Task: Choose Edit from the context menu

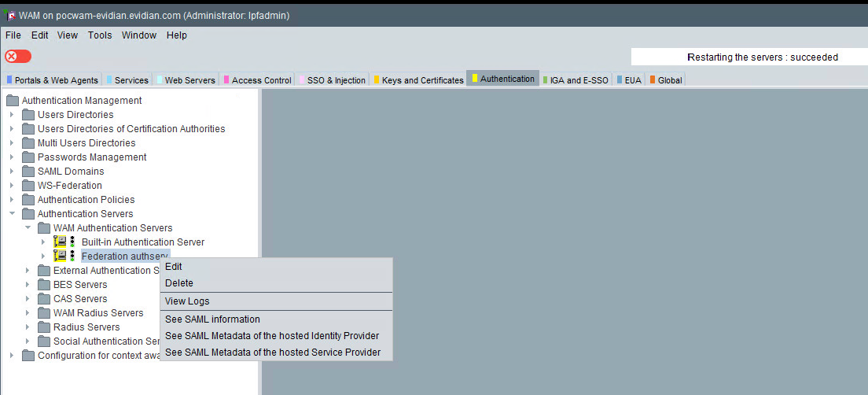Action: coord(174,267)
